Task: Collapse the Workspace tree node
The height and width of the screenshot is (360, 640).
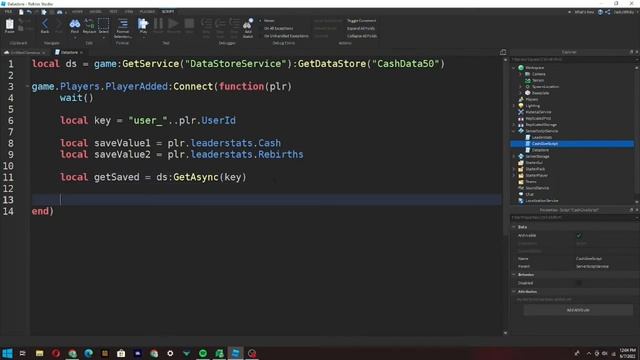Action: pyautogui.click(x=514, y=68)
